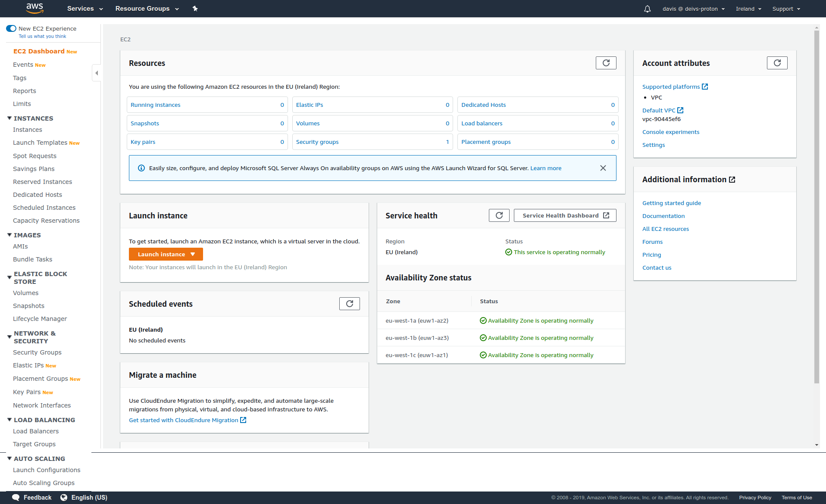826x504 pixels.
Task: Open EC2 Dashboard in sidebar
Action: coord(39,51)
